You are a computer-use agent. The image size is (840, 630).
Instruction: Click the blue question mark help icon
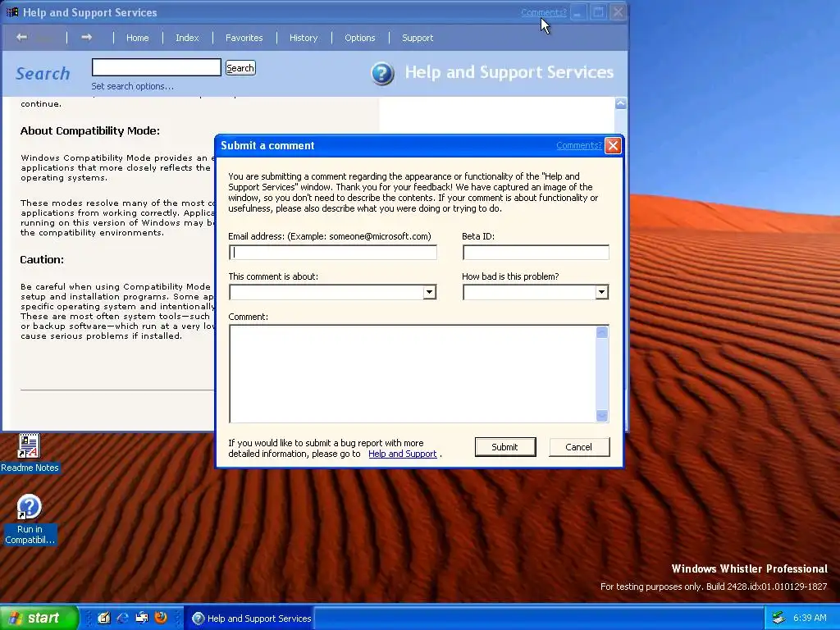382,73
